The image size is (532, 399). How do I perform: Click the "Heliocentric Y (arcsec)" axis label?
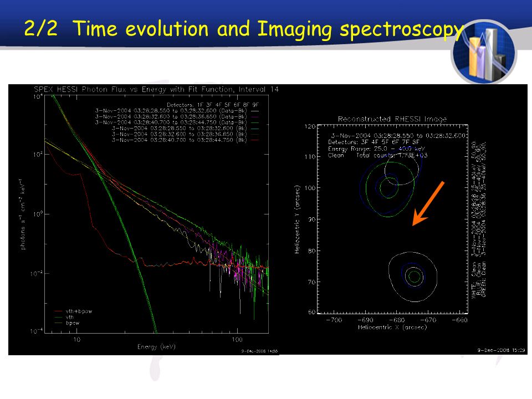[297, 219]
